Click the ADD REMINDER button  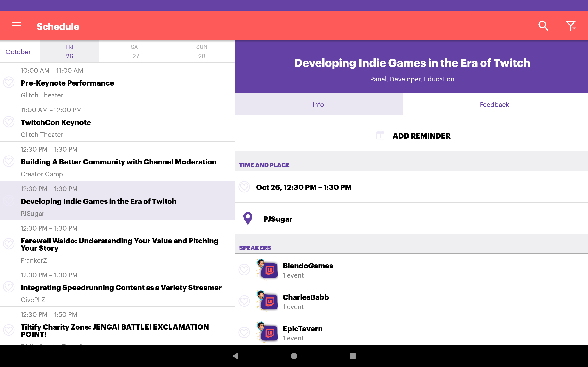tap(421, 136)
